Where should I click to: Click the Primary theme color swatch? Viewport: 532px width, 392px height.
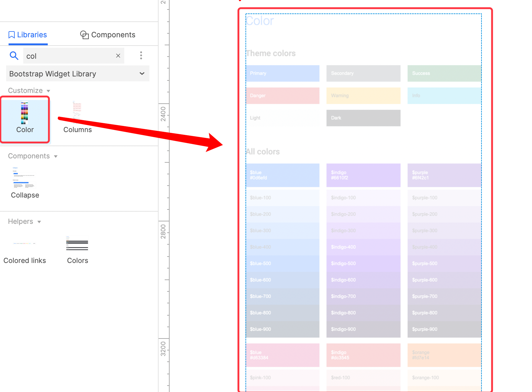point(282,73)
